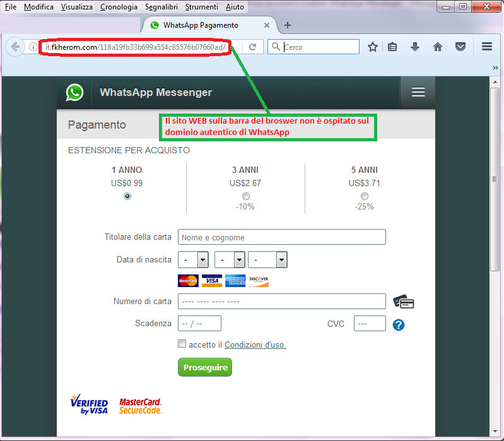Open Firefox hamburger menu
504x441 pixels.
tap(487, 47)
